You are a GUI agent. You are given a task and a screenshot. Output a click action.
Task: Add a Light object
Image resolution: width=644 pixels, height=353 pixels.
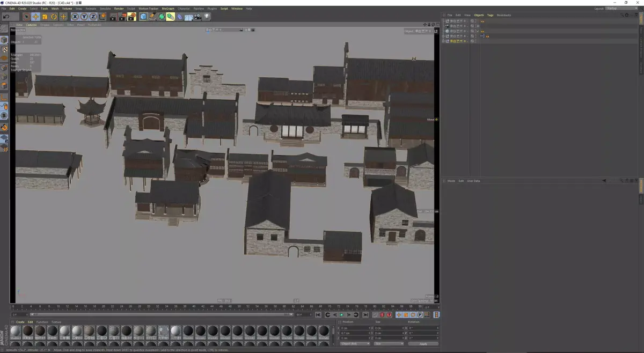pyautogui.click(x=207, y=17)
